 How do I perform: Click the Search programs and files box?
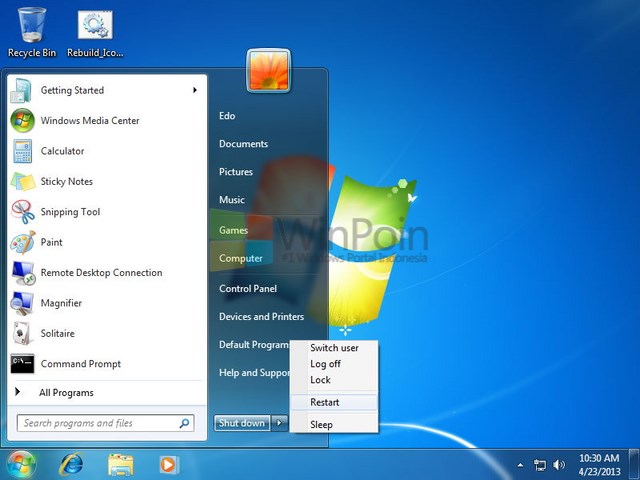click(x=105, y=423)
